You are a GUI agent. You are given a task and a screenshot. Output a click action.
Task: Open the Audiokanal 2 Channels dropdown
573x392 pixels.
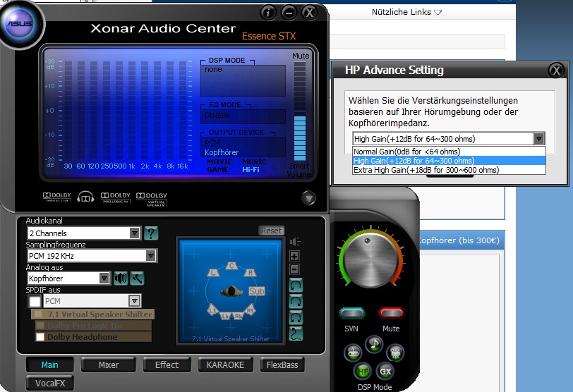coord(84,233)
